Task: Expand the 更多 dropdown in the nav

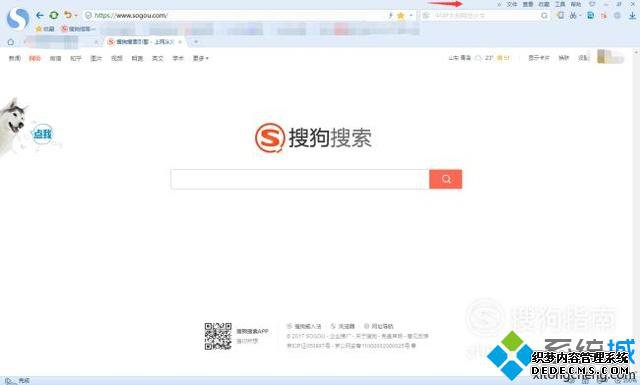Action: [x=200, y=58]
